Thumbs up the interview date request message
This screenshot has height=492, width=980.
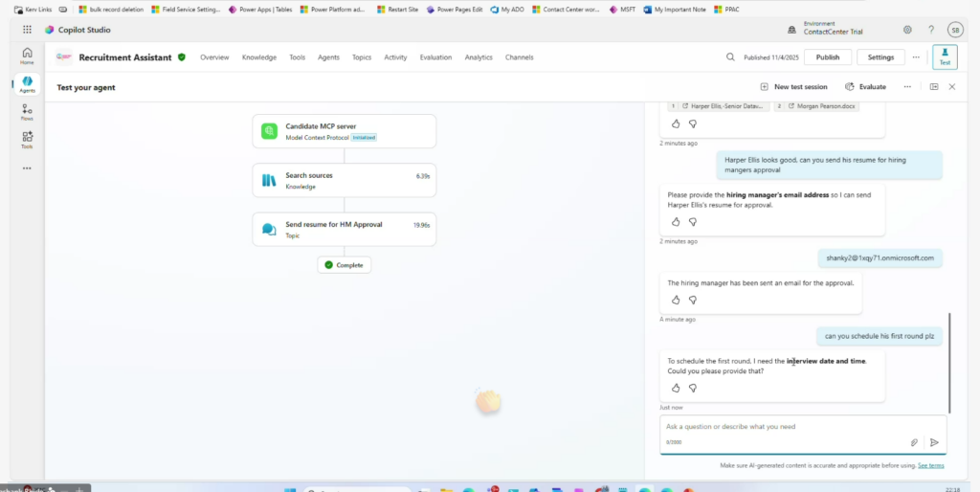[676, 389]
